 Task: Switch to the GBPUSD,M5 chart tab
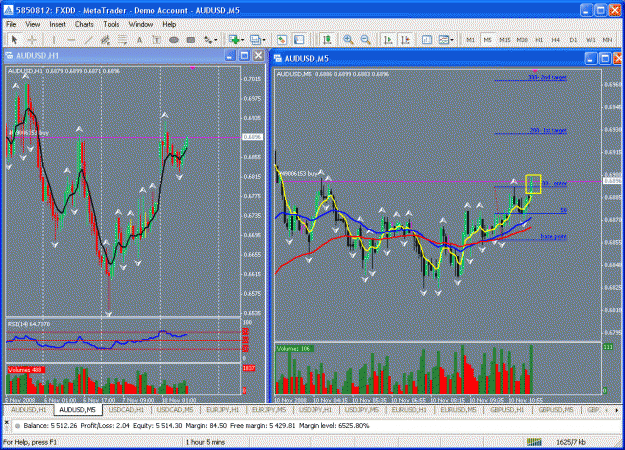556,409
